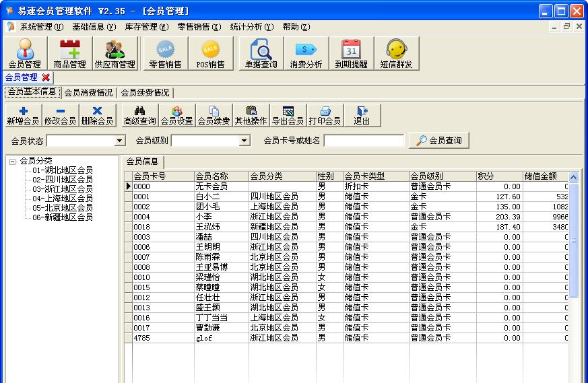The image size is (588, 383).
Task: Close the 会员管理 document tab
Action: (46, 77)
